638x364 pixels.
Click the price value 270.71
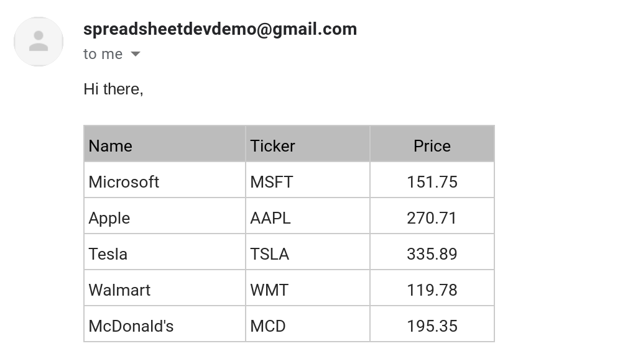(x=432, y=218)
